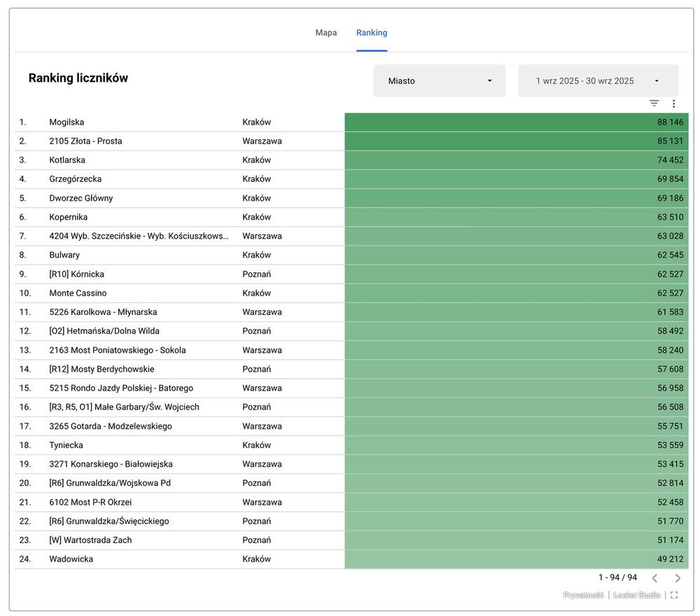Open the table filter icon

(x=654, y=103)
